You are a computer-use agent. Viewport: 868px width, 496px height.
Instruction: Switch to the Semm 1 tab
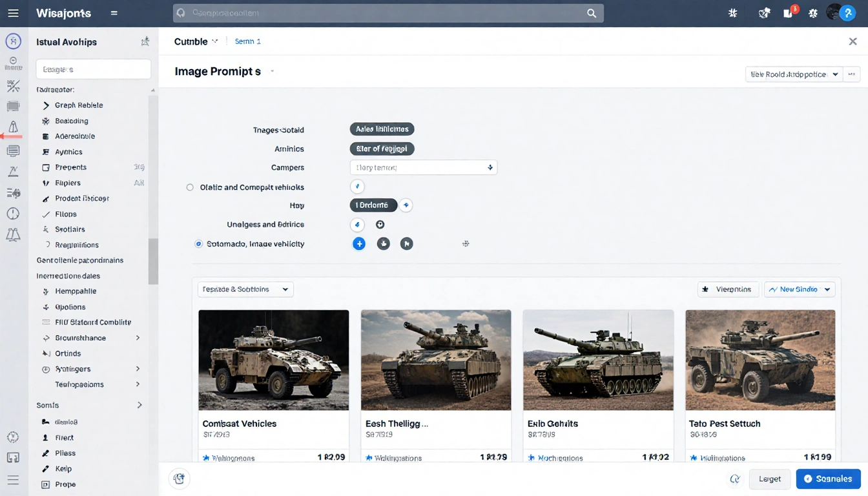247,41
